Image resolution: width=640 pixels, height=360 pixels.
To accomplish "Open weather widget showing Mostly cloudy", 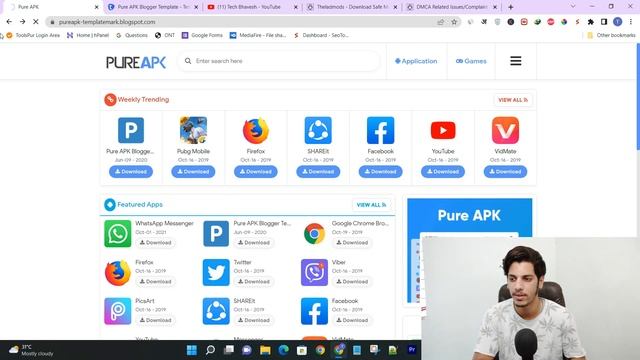I will (x=31, y=350).
